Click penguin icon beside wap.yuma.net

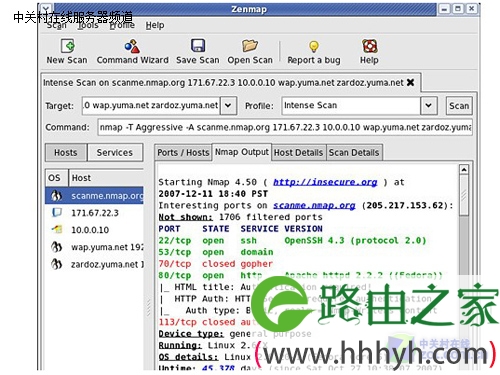coord(56,247)
